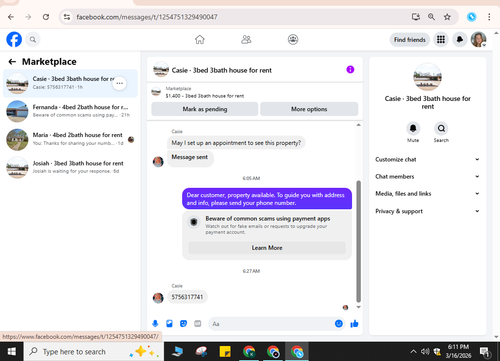The width and height of the screenshot is (500, 361).
Task: Click the purple 'Dear customer' sent message
Action: 267,199
